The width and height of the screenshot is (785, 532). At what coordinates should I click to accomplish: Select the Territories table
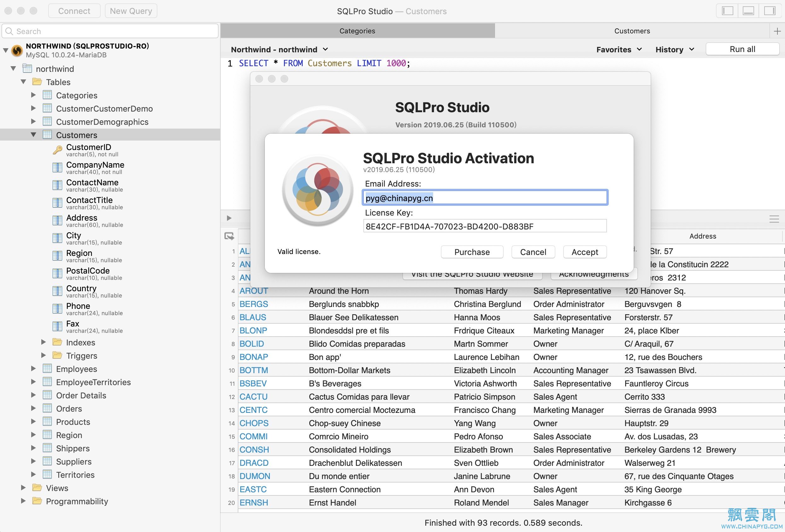pos(75,475)
